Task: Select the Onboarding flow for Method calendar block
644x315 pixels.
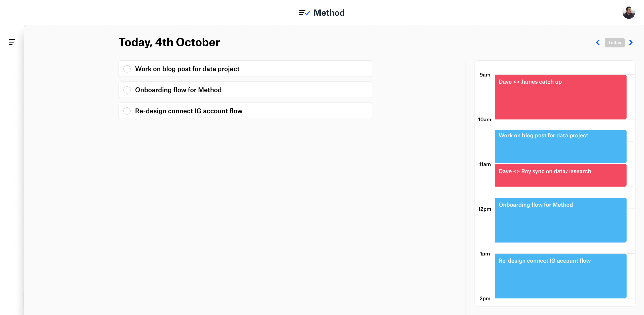Action: click(x=561, y=220)
